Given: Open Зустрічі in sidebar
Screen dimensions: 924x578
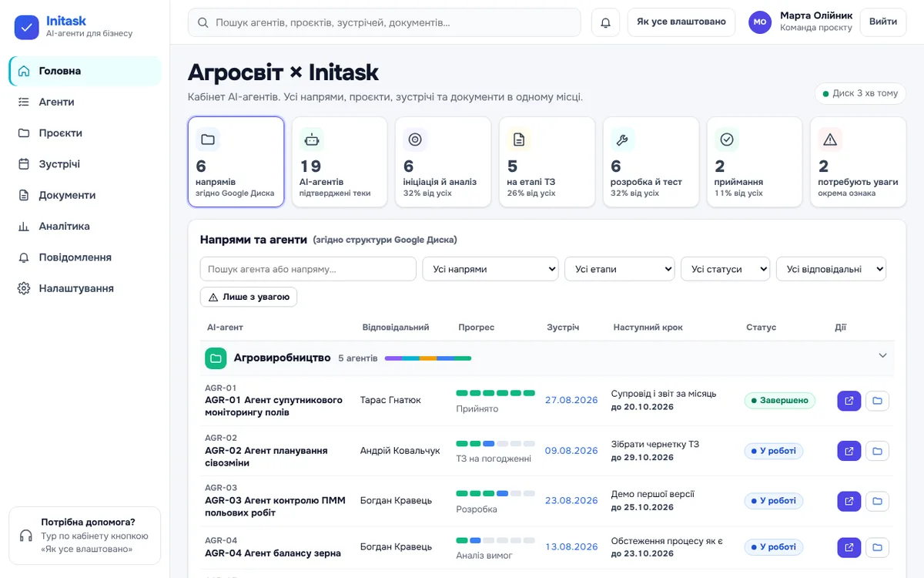Looking at the screenshot, I should [x=85, y=164].
